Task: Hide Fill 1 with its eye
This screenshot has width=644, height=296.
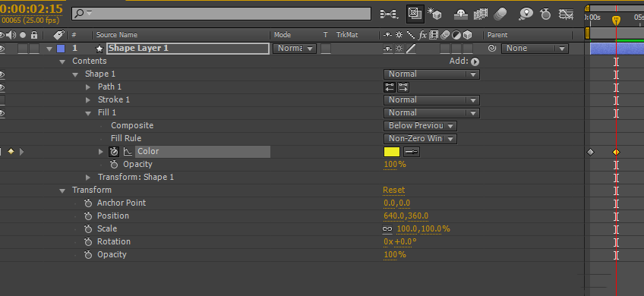Action: 2,113
